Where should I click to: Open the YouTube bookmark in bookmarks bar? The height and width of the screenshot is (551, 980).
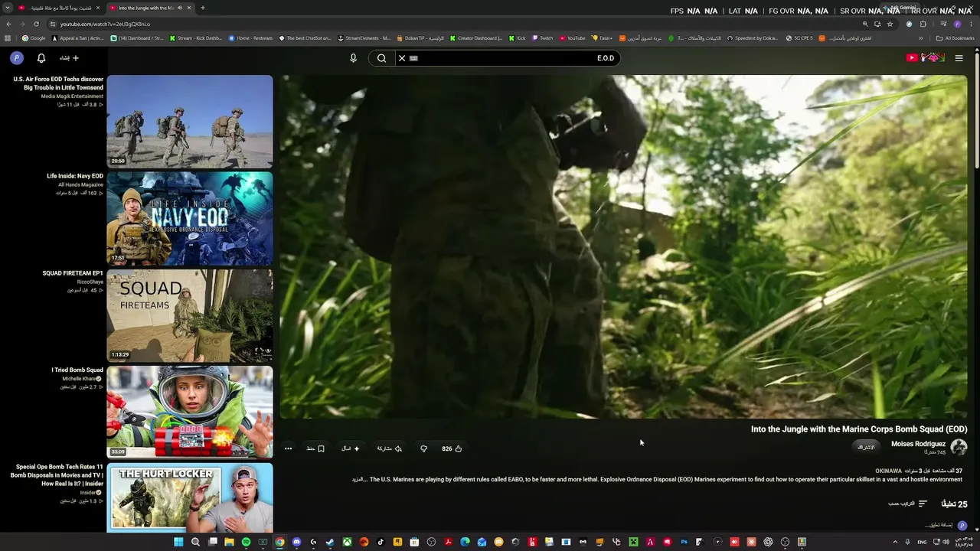tap(573, 38)
